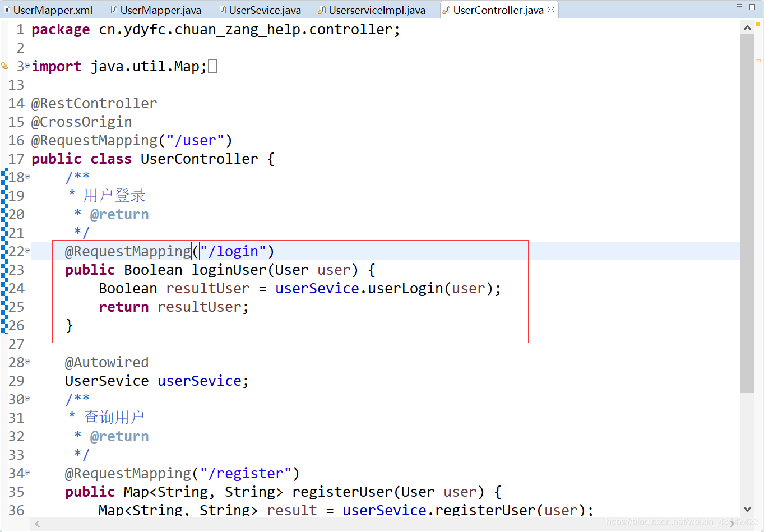Click the package declaration on line 1
This screenshot has width=764, height=532.
pyautogui.click(x=216, y=30)
